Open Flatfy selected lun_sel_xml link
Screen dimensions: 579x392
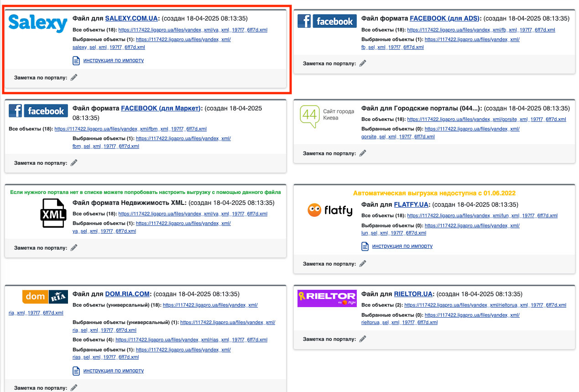pos(440,229)
